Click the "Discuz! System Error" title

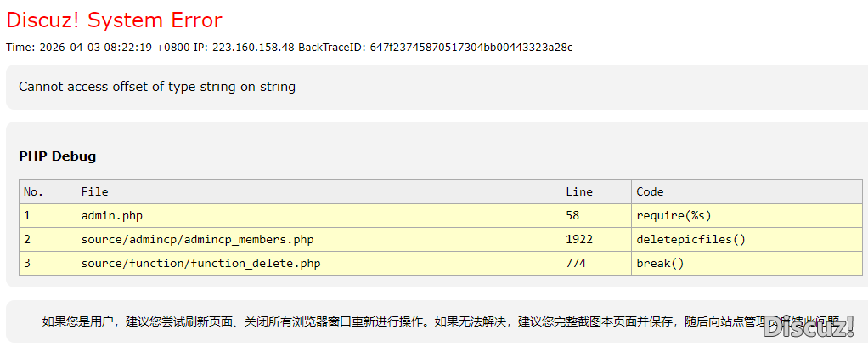(x=115, y=20)
